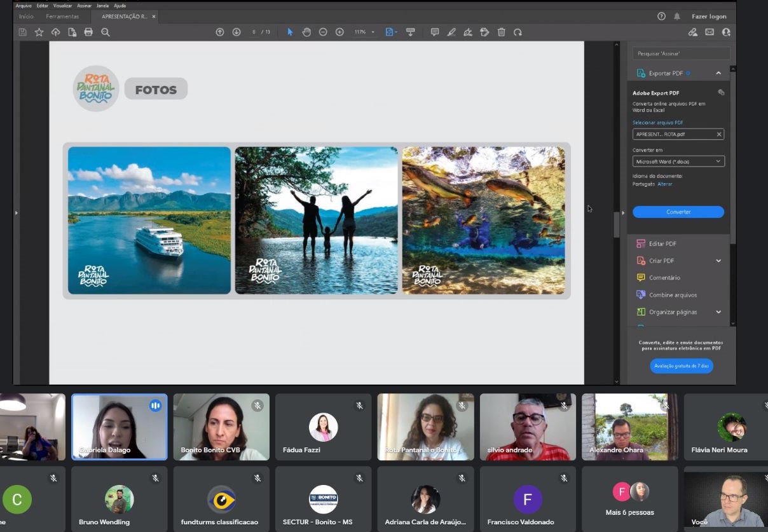The width and height of the screenshot is (768, 532).
Task: Close the APRESENTAÇÃO document tab
Action: pyautogui.click(x=154, y=17)
